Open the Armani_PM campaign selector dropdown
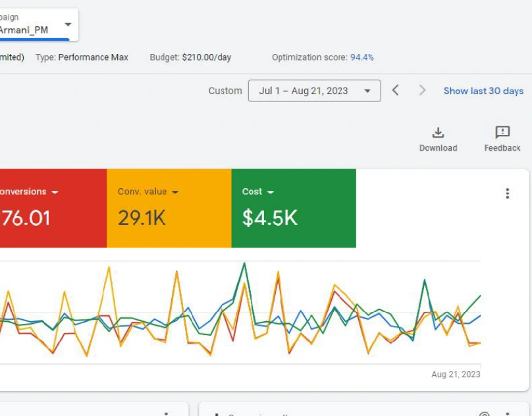The image size is (532, 416). click(x=68, y=25)
